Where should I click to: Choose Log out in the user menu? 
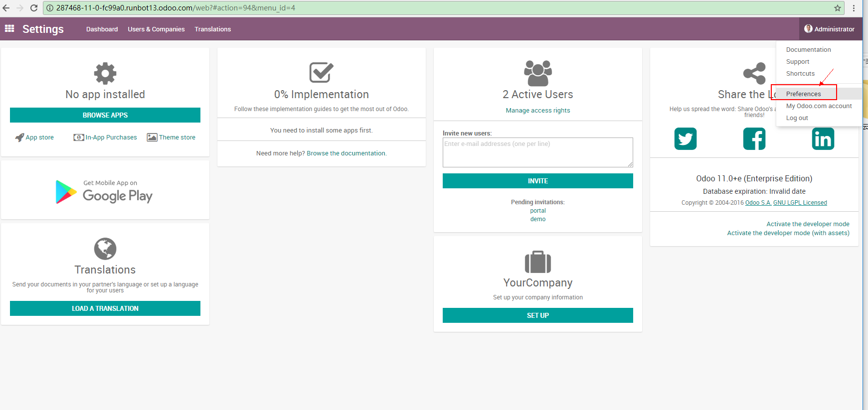tap(797, 118)
